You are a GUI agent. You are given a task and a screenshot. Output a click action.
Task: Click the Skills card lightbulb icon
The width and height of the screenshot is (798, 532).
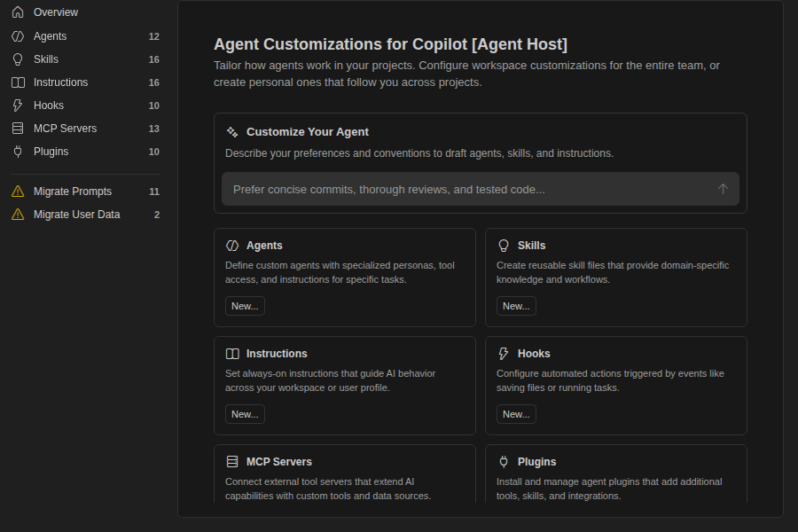tap(504, 246)
